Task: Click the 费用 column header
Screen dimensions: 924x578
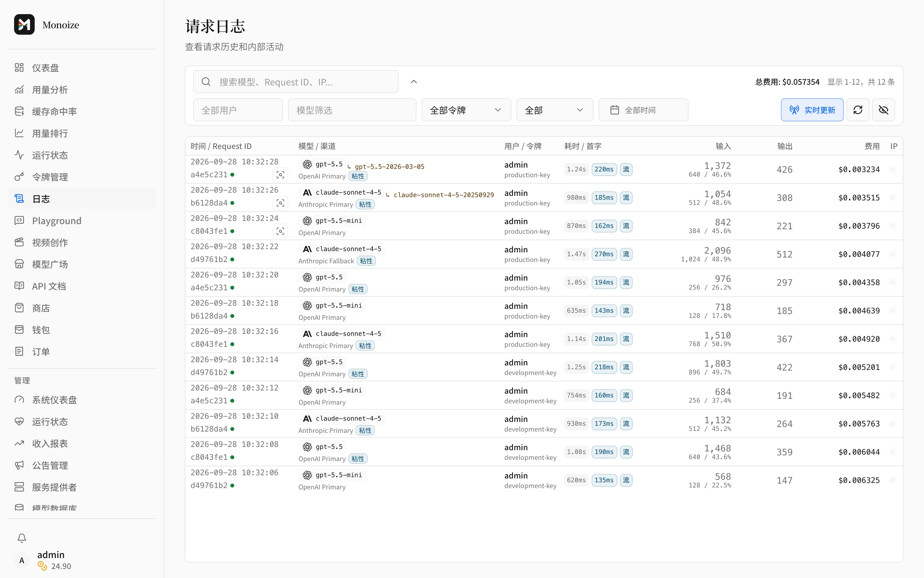Action: [x=872, y=146]
